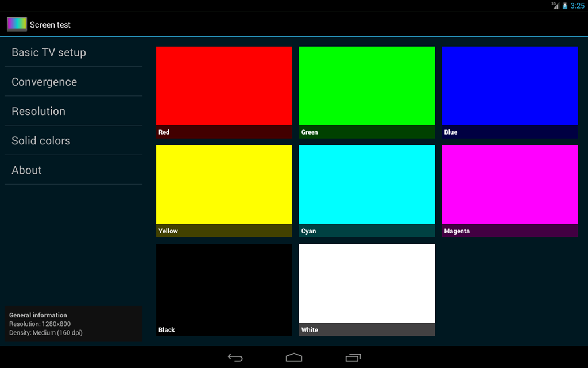The height and width of the screenshot is (368, 588).
Task: Select the Blue color tile
Action: [x=510, y=93]
